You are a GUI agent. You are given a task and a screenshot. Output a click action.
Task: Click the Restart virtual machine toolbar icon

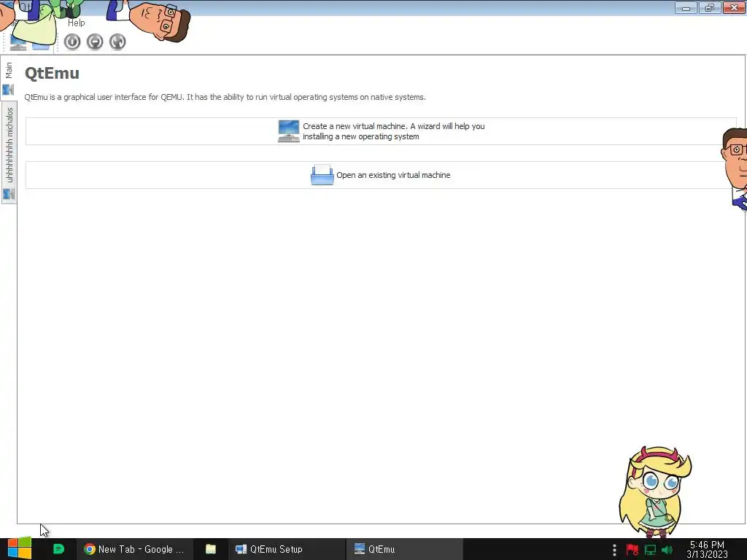coord(117,42)
